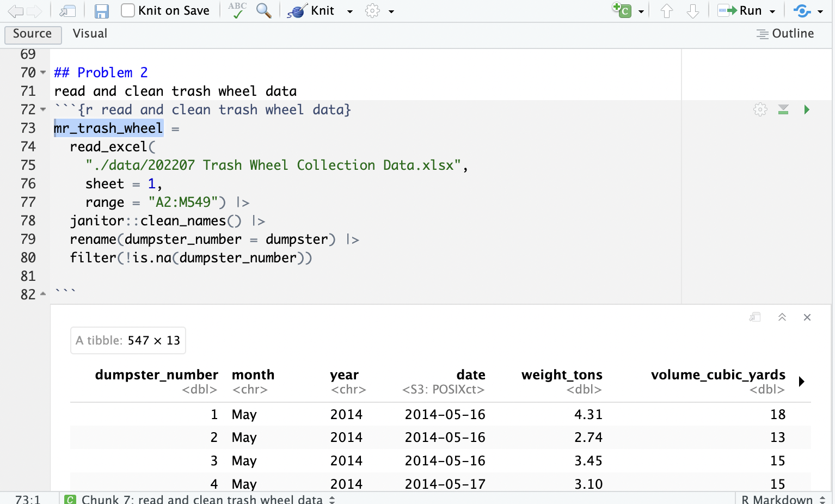
Task: Open the find and replace tool
Action: pos(263,10)
